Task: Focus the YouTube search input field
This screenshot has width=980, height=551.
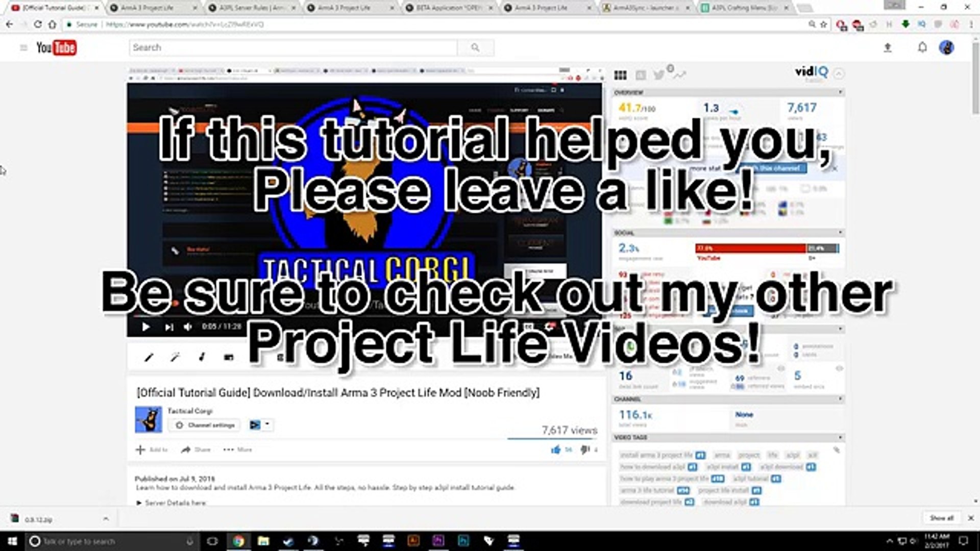Action: click(293, 47)
